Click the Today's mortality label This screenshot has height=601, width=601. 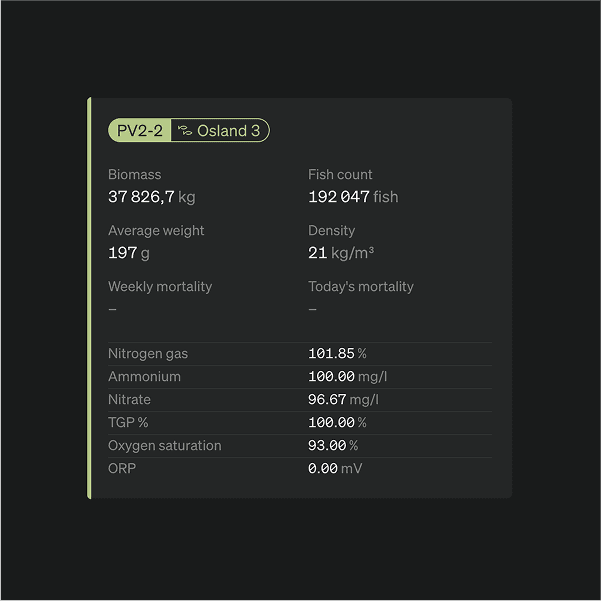tap(360, 287)
